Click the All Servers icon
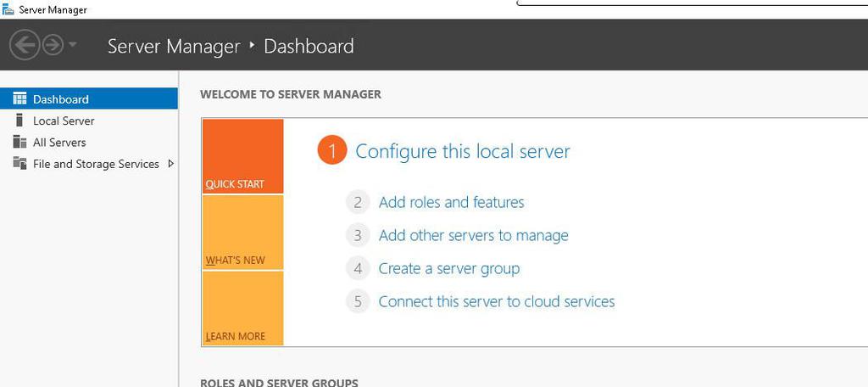The height and width of the screenshot is (387, 868). [19, 143]
